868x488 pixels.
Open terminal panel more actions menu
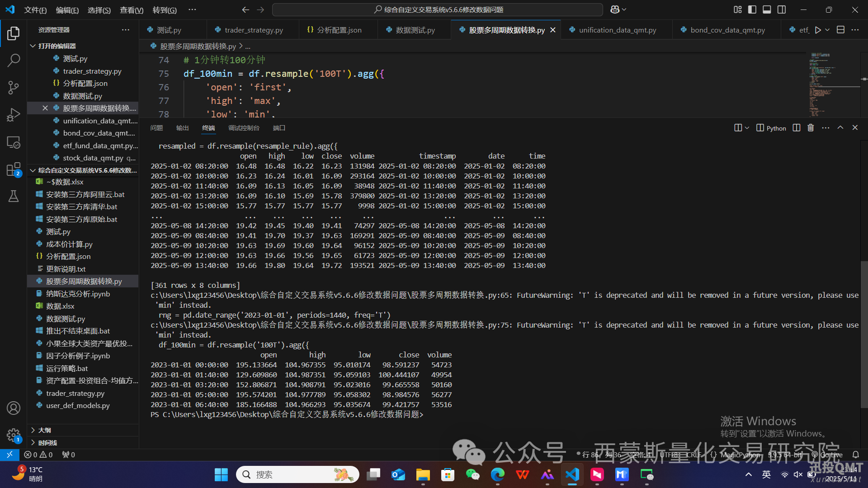click(826, 128)
